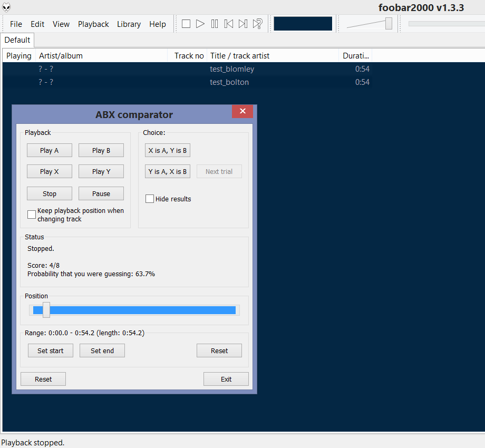The width and height of the screenshot is (485, 448).
Task: Click the Play triangle icon in the toolbar
Action: pyautogui.click(x=200, y=24)
